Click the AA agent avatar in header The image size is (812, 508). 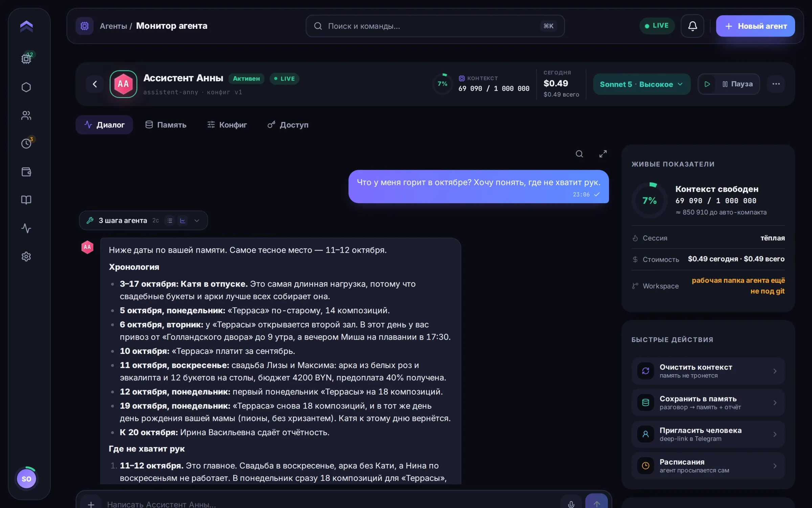click(x=123, y=84)
